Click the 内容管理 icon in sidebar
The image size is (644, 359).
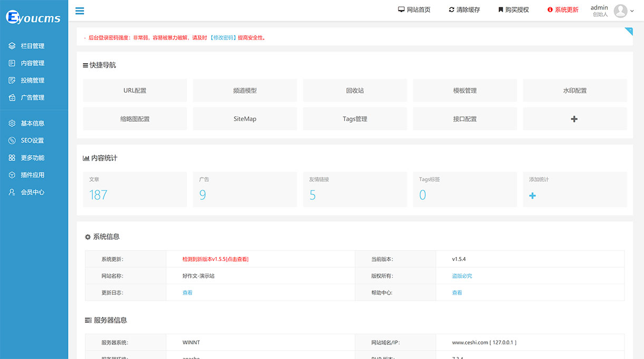12,63
